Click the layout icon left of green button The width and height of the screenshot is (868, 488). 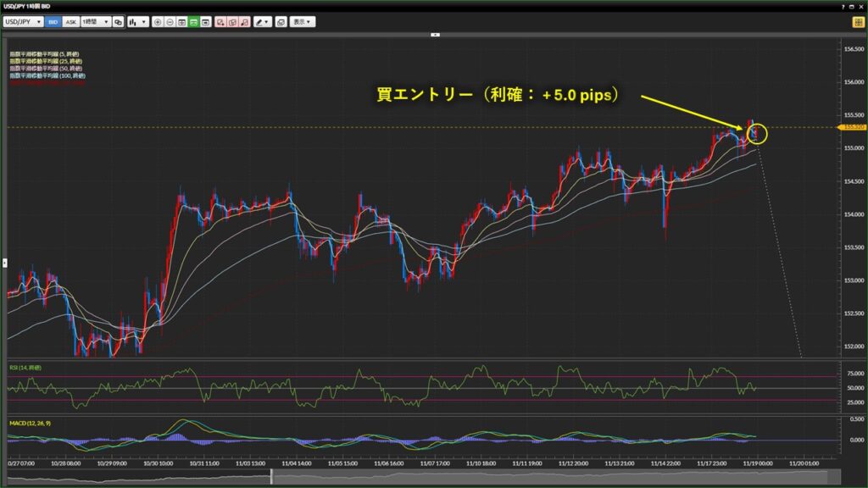pyautogui.click(x=182, y=21)
